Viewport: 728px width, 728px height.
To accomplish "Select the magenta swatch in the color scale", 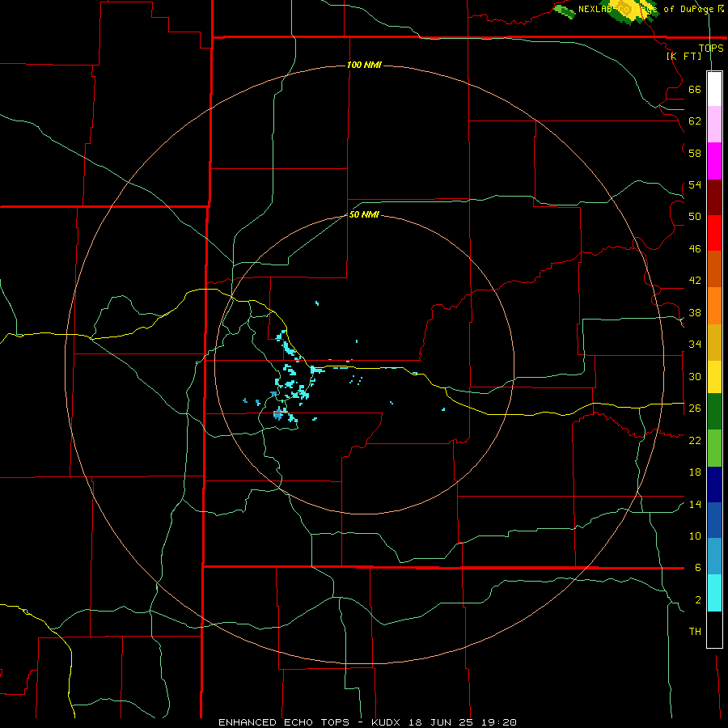I will (x=714, y=161).
